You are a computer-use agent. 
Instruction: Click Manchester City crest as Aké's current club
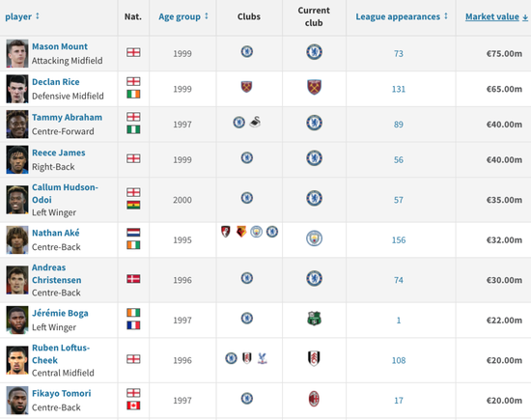pos(314,238)
